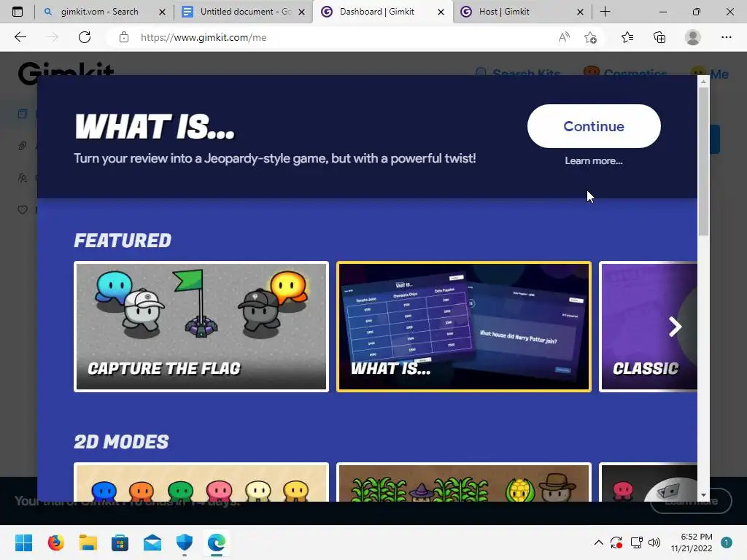Refresh the current page
The image size is (747, 560).
(x=85, y=37)
